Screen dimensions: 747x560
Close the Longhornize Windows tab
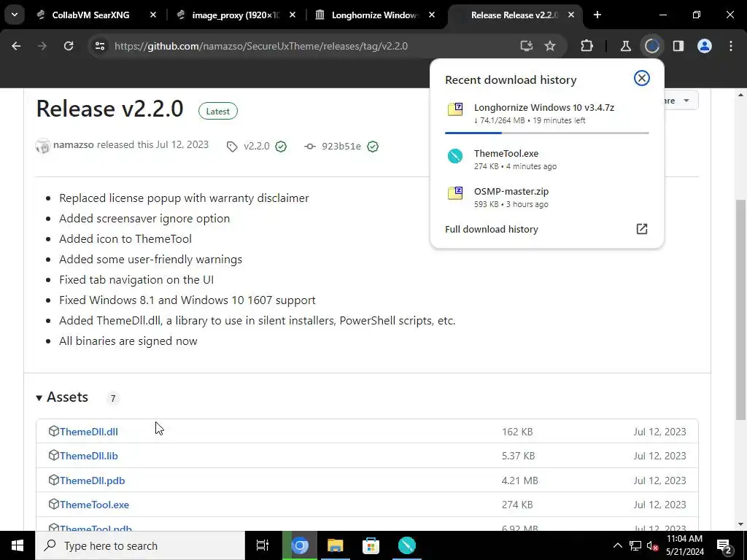pos(432,15)
